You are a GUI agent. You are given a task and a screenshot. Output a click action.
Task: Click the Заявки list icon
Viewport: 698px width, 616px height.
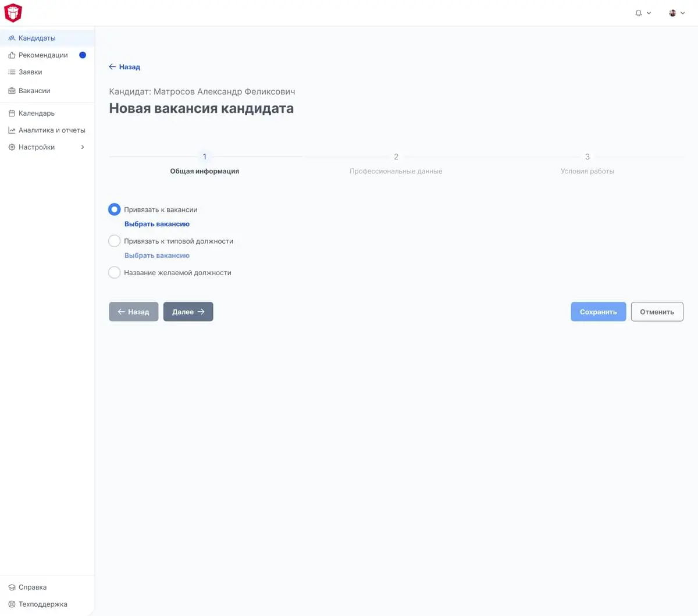pyautogui.click(x=11, y=72)
